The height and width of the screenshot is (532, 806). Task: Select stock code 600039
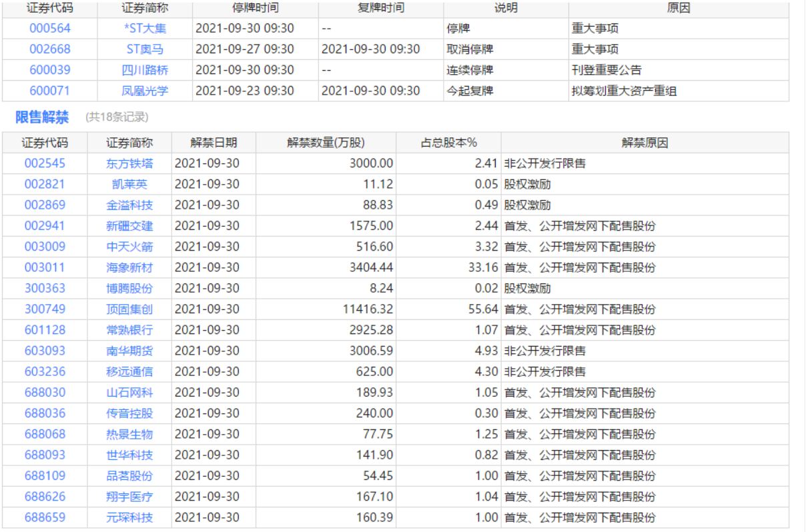(x=49, y=69)
